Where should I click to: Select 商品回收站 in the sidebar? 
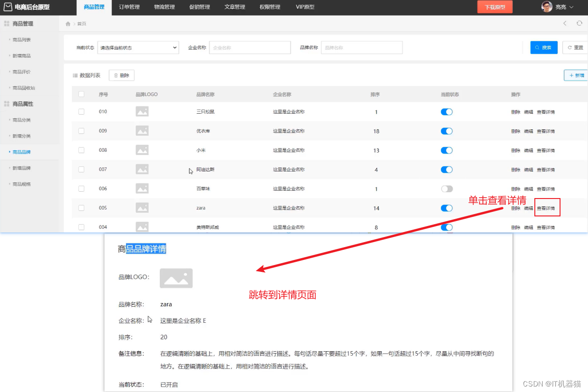point(24,88)
